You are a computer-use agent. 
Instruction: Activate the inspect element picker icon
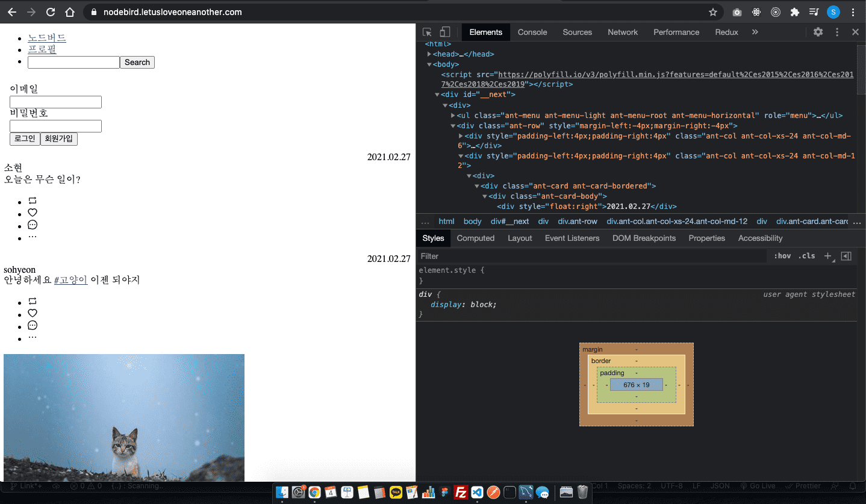(427, 33)
